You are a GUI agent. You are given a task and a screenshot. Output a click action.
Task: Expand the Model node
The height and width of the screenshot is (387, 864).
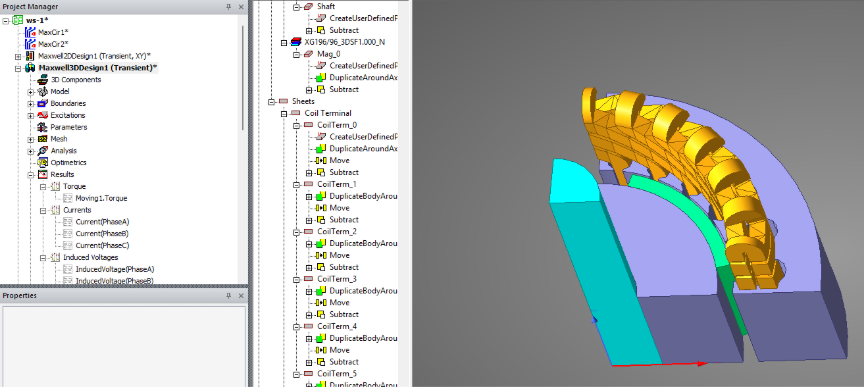click(31, 92)
